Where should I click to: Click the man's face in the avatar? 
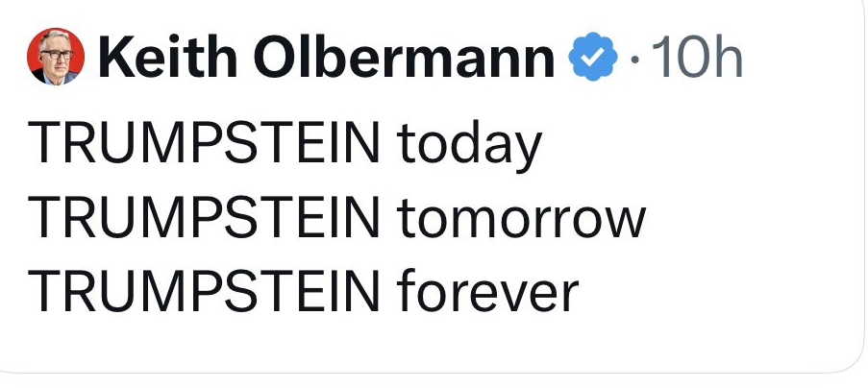pyautogui.click(x=56, y=54)
